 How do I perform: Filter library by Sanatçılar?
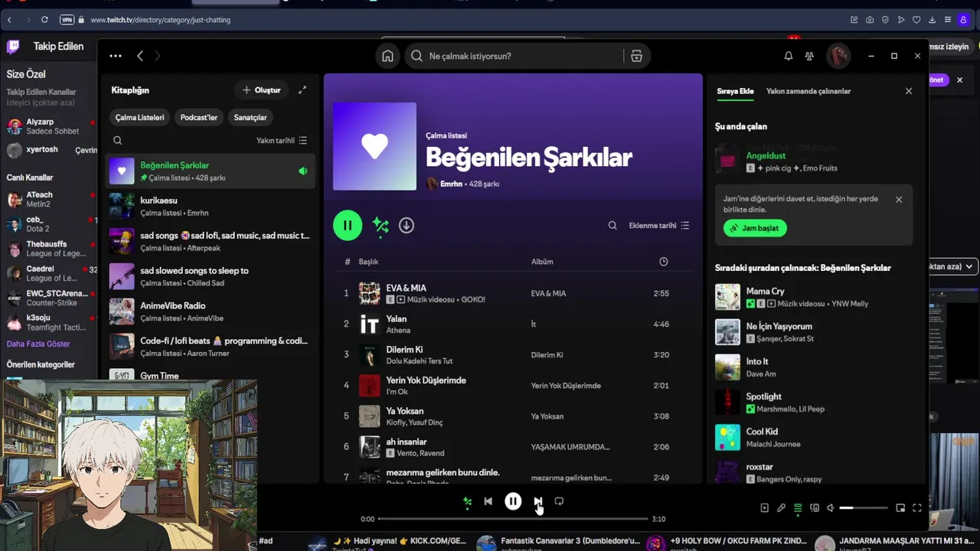(x=250, y=118)
